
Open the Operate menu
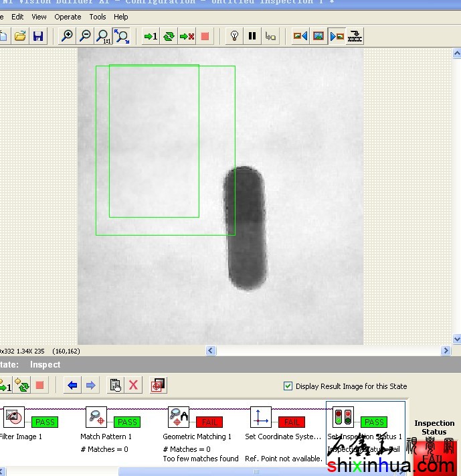pos(68,17)
